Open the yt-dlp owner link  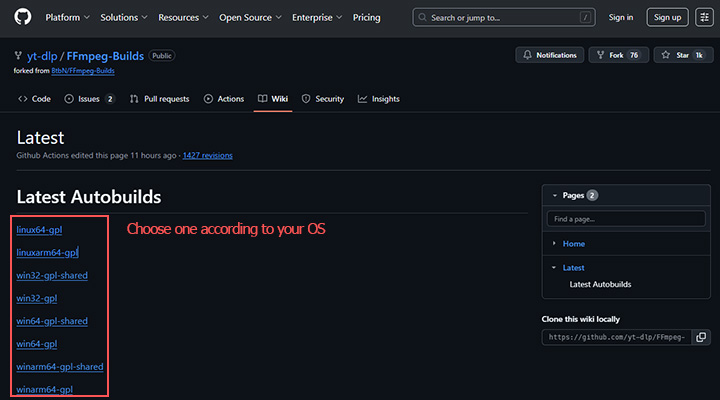(42, 56)
